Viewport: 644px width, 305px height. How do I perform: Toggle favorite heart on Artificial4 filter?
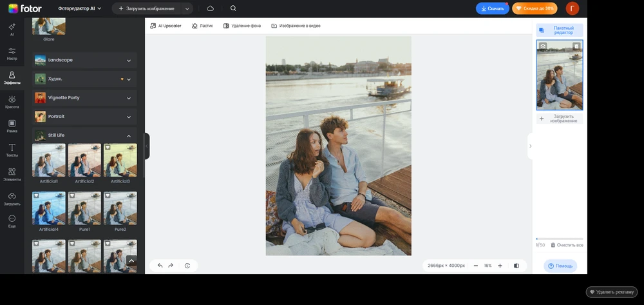[36, 195]
